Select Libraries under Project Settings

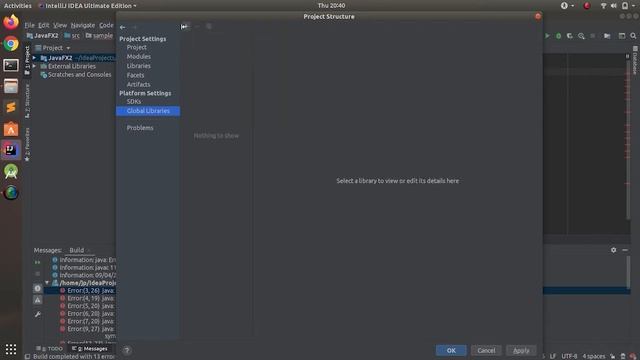[138, 66]
